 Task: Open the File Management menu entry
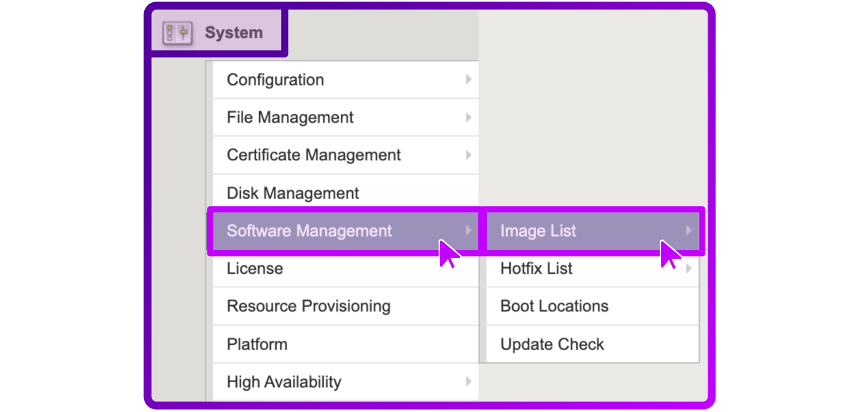345,118
